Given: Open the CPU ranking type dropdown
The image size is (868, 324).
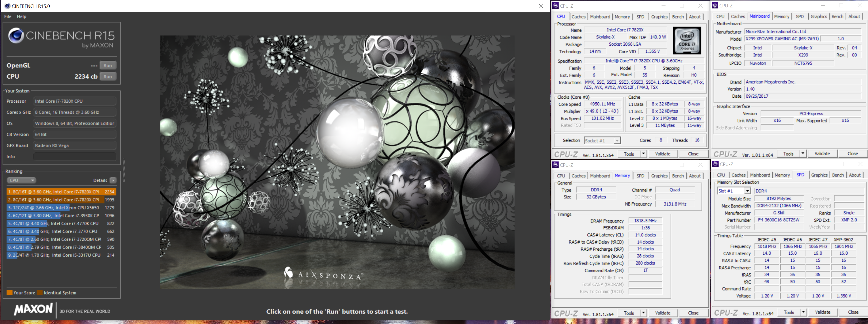Looking at the screenshot, I should [x=21, y=180].
